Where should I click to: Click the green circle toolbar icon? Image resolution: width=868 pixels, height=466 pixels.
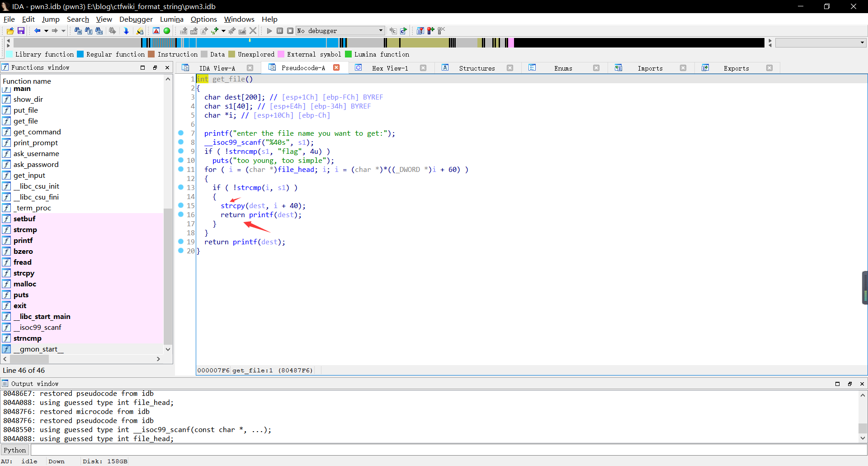tap(167, 31)
